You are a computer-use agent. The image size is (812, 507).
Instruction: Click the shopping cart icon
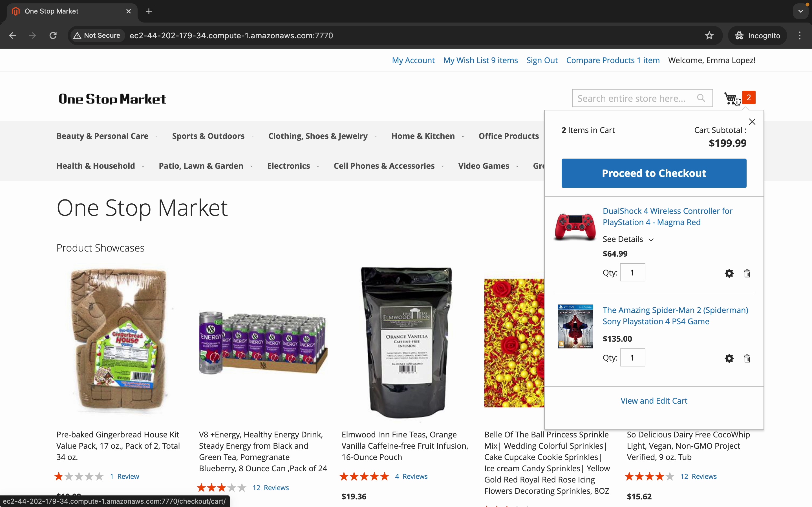tap(731, 98)
